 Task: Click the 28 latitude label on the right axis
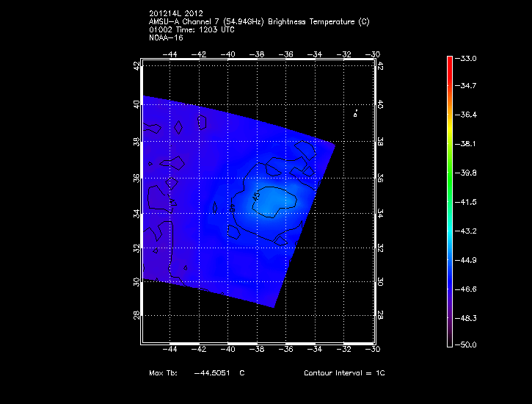tap(380, 314)
